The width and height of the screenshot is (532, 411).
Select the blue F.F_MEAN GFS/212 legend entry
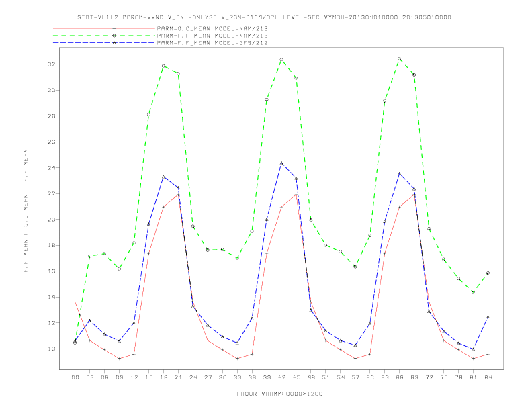(x=212, y=43)
